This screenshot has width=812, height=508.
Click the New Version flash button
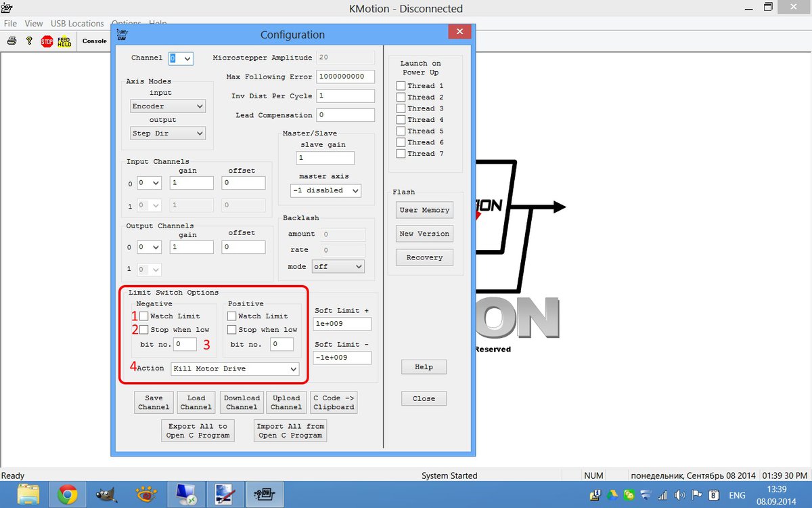[424, 234]
